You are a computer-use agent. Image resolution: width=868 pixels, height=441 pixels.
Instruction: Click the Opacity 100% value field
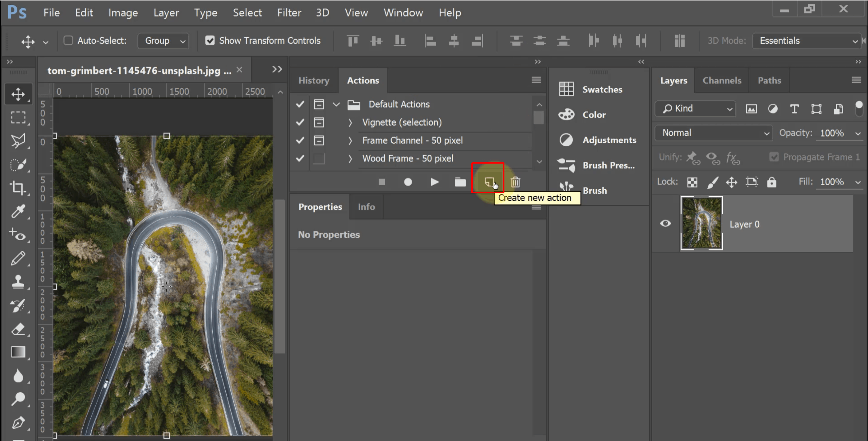click(832, 133)
